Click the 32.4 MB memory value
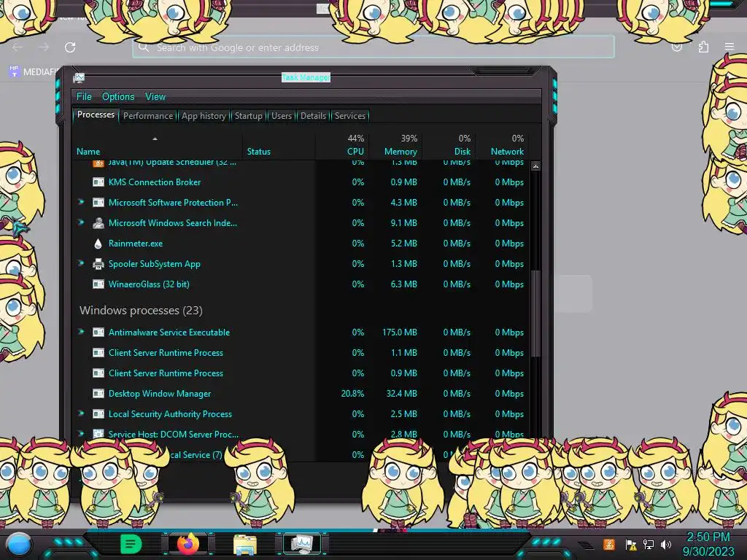 402,394
